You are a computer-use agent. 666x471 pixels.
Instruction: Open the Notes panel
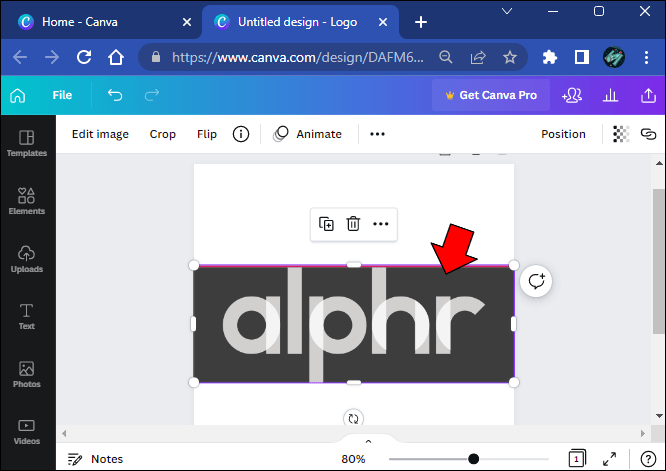coord(95,459)
